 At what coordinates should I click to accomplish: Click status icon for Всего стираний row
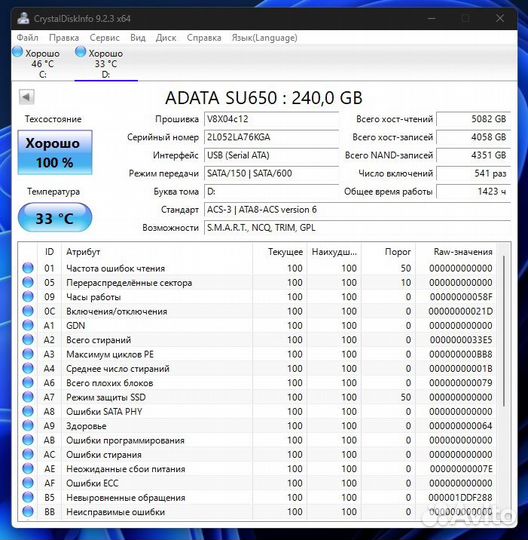[x=28, y=340]
